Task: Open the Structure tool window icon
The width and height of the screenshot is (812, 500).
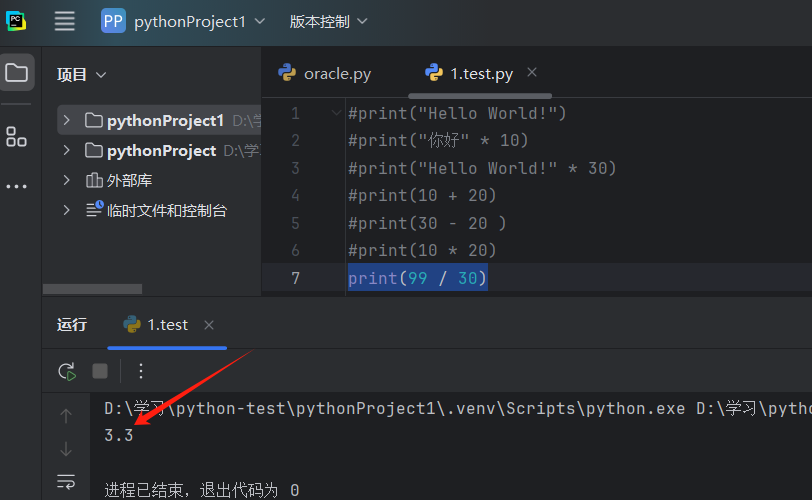Action: coord(17,137)
